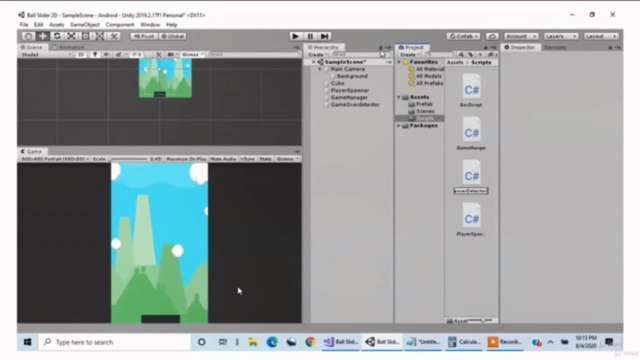
Task: Click the Scene view search field
Action: click(x=254, y=55)
